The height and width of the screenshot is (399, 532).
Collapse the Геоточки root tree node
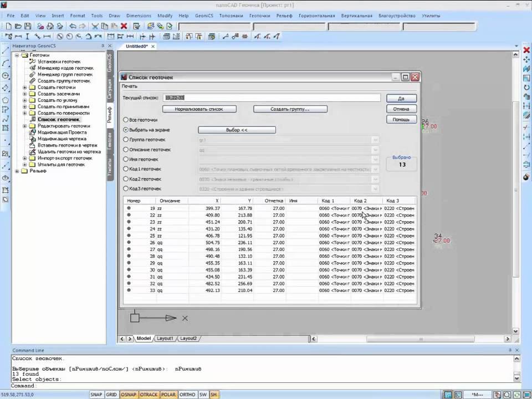tap(17, 55)
